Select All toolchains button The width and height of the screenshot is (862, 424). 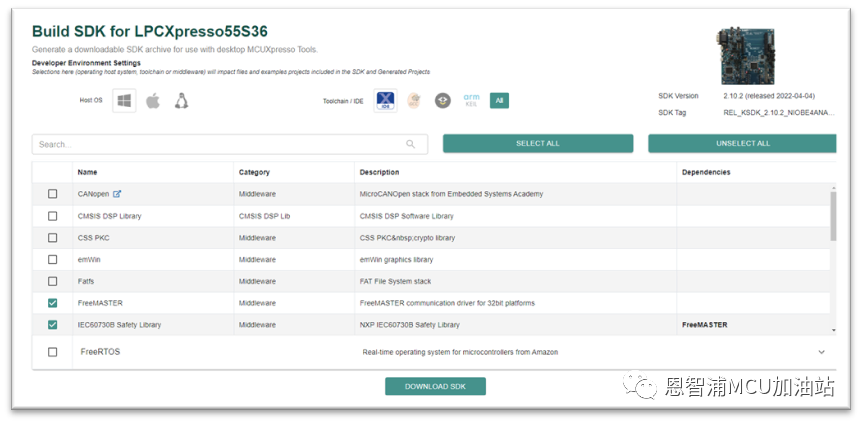pos(499,101)
